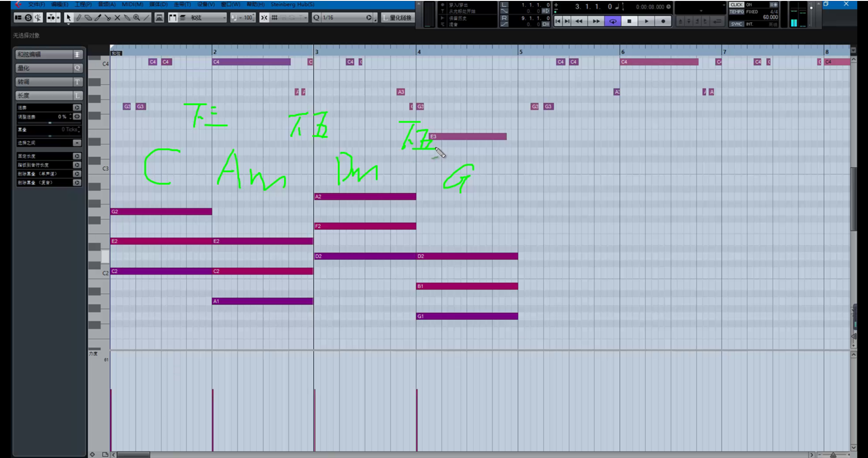
Task: Click the Record transport button
Action: click(x=663, y=21)
